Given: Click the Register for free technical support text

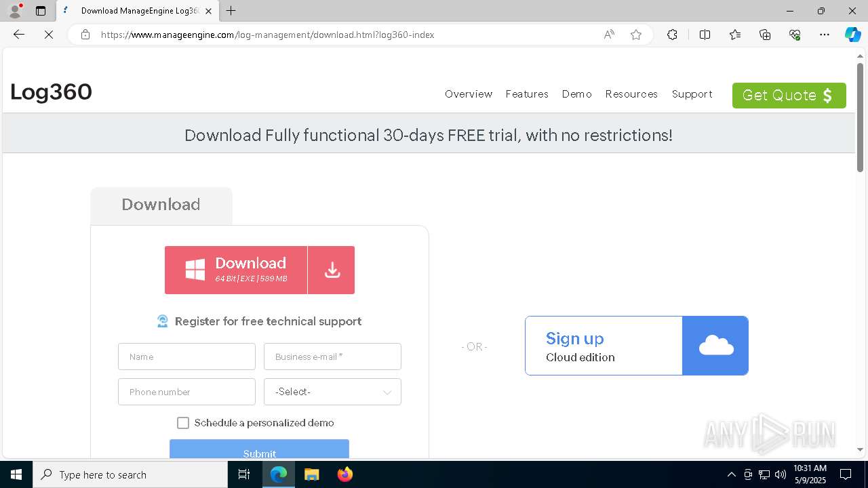Looking at the screenshot, I should pos(268,321).
